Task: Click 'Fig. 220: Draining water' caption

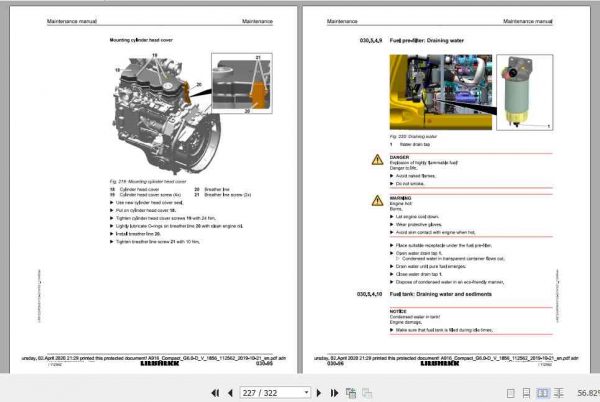Action: (413, 137)
